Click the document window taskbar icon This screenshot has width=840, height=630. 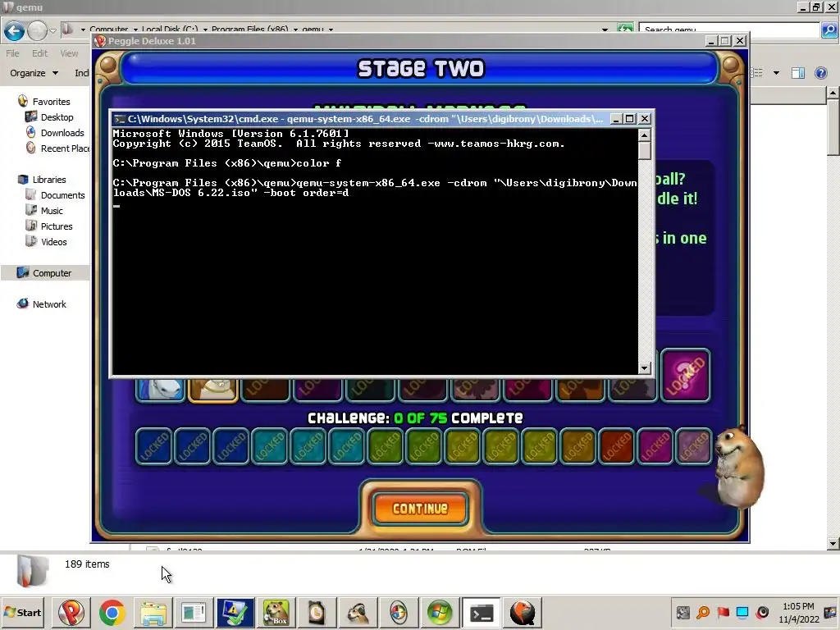(194, 612)
